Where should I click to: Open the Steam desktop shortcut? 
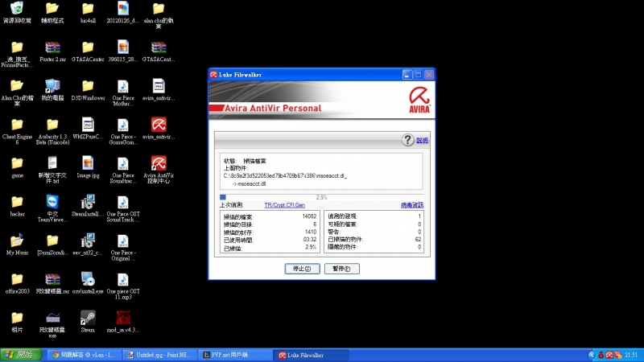coord(88,319)
